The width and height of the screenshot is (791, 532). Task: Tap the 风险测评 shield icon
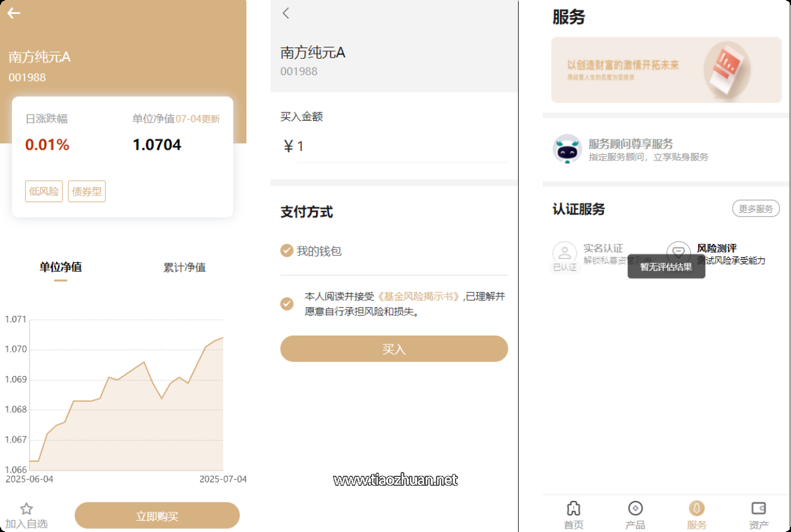pos(679,252)
